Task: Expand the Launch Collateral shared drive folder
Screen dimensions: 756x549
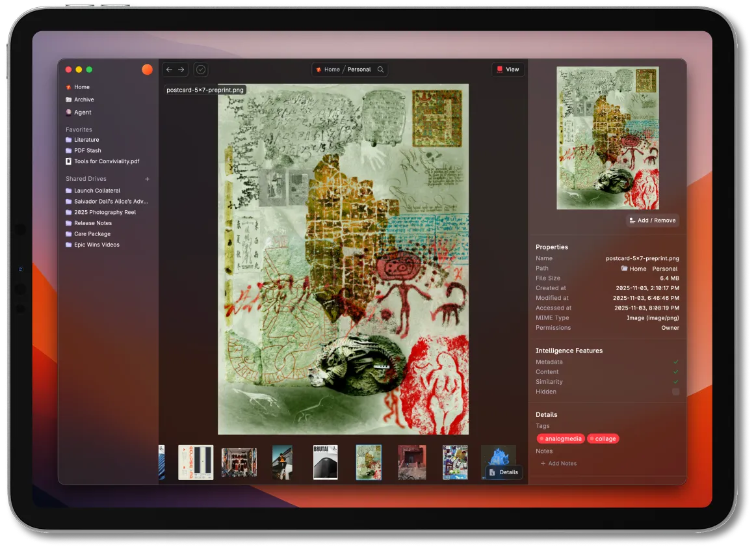Action: [x=97, y=191]
